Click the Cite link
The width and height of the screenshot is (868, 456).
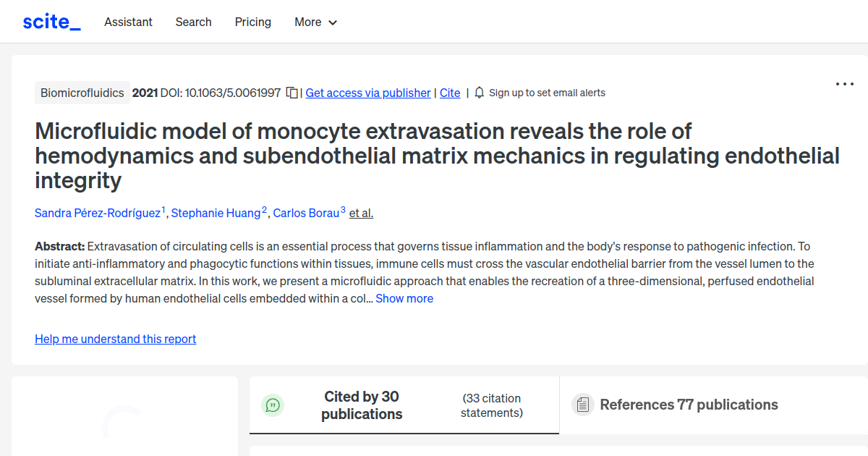[450, 93]
